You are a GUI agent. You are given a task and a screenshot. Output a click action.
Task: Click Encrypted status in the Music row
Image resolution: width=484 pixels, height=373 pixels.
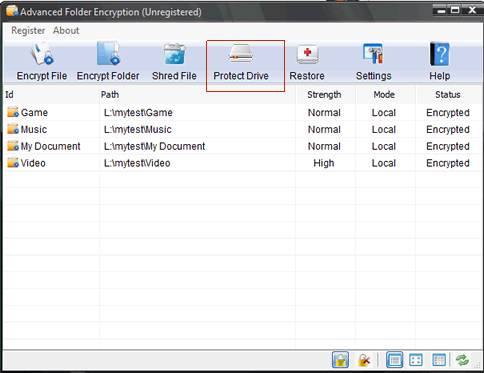[x=448, y=129]
